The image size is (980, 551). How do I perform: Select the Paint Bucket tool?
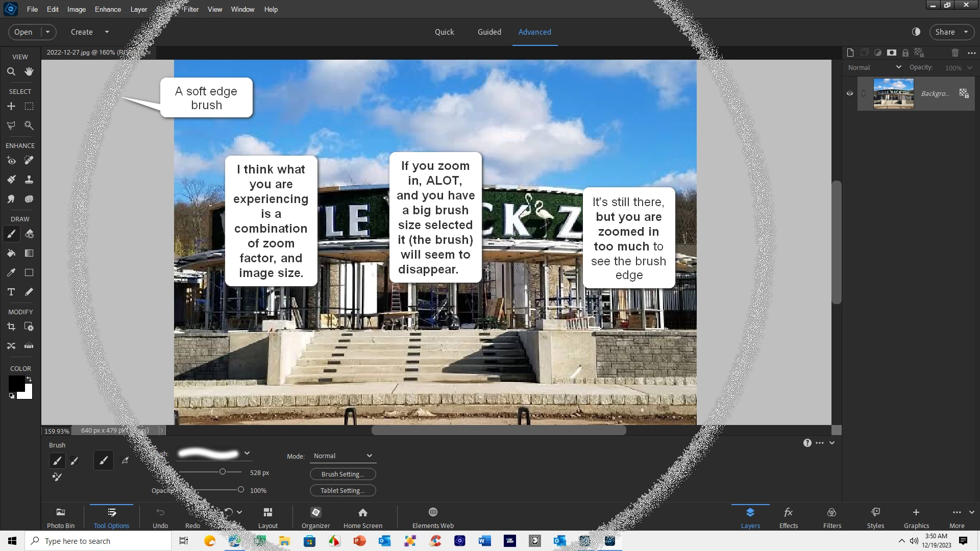pyautogui.click(x=11, y=253)
